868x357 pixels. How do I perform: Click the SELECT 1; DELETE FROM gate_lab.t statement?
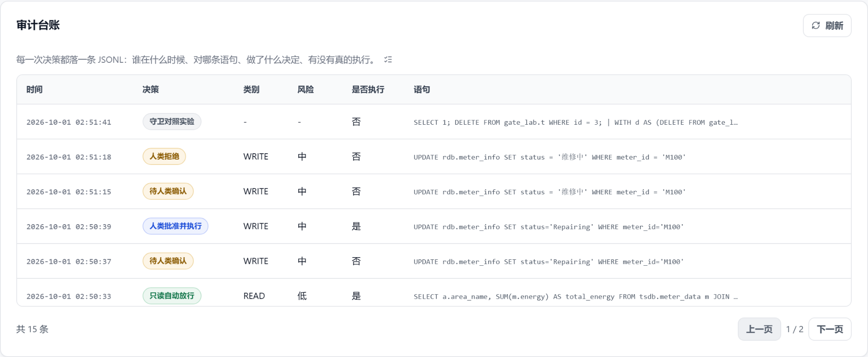576,122
